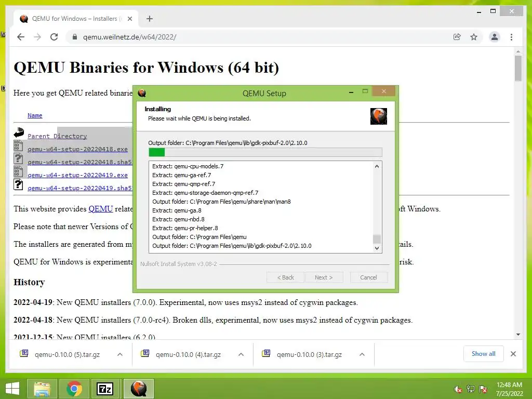532x399 pixels.
Task: Click the Chrome forward arrow
Action: point(37,37)
